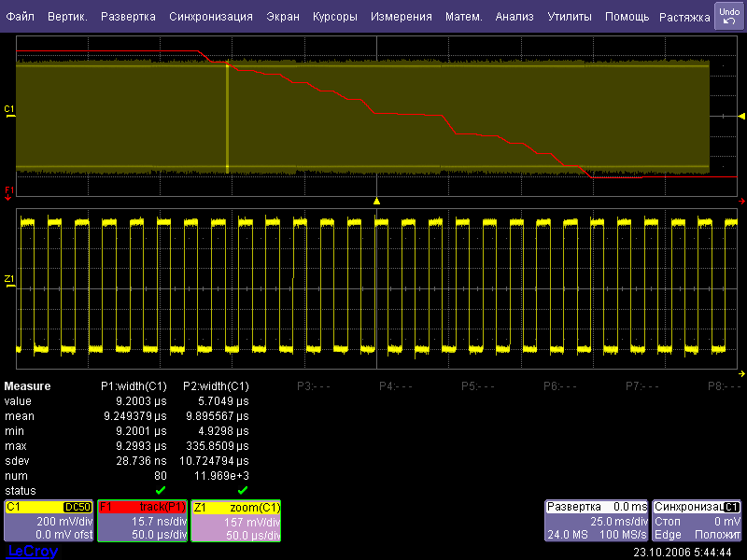Expand the Матем. menu
This screenshot has height=560, width=747.
[x=463, y=17]
